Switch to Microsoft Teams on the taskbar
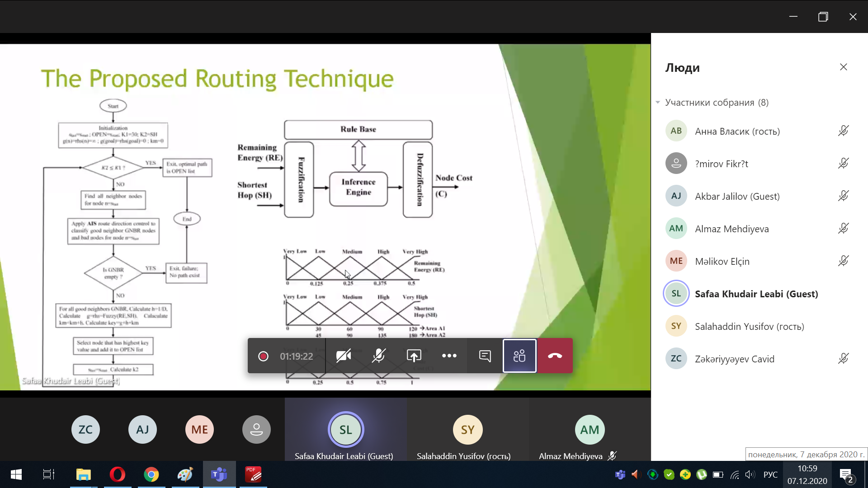Screen dimensions: 868x488 coord(219,474)
